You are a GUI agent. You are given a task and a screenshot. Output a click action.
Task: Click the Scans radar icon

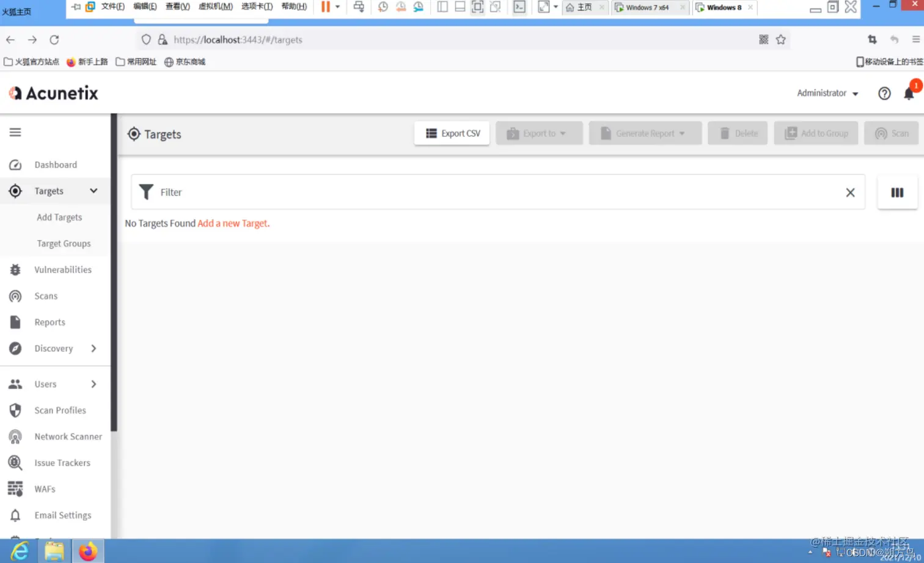15,296
